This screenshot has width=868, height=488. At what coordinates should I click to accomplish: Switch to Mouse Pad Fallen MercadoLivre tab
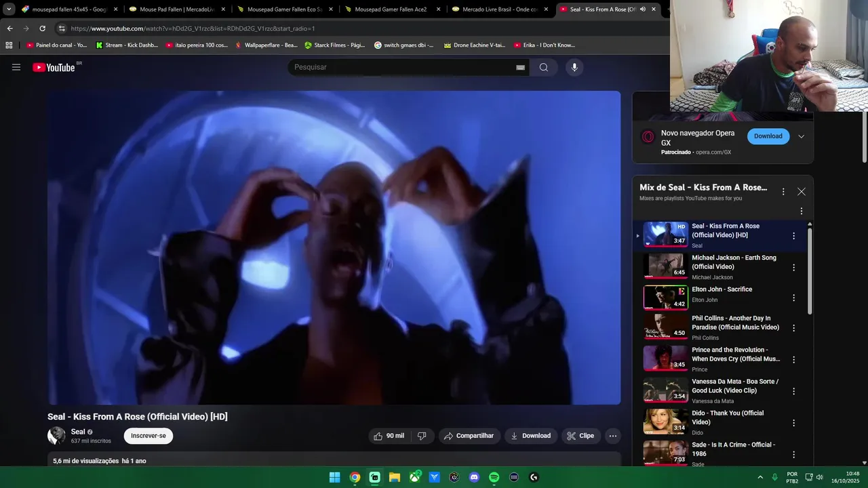pos(177,9)
